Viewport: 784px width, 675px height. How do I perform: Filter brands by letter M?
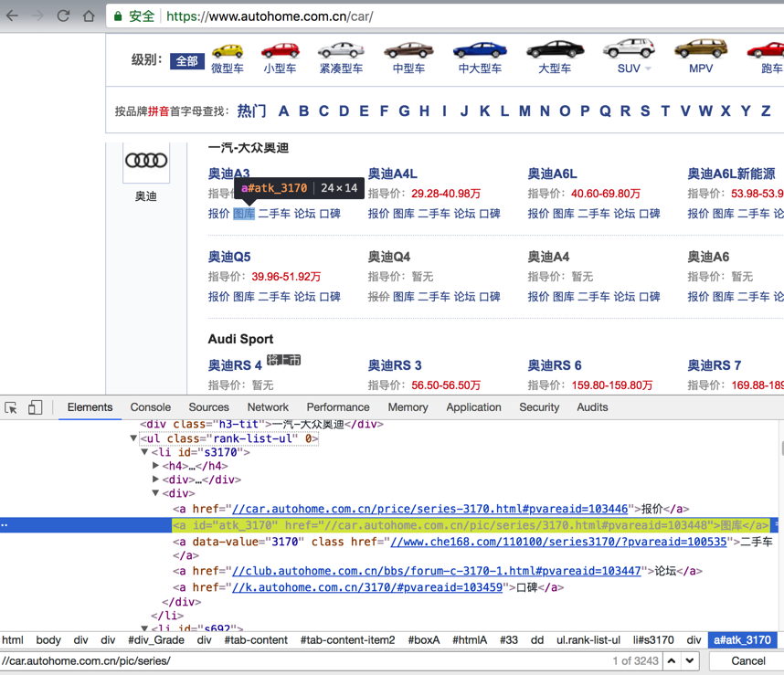pyautogui.click(x=524, y=111)
